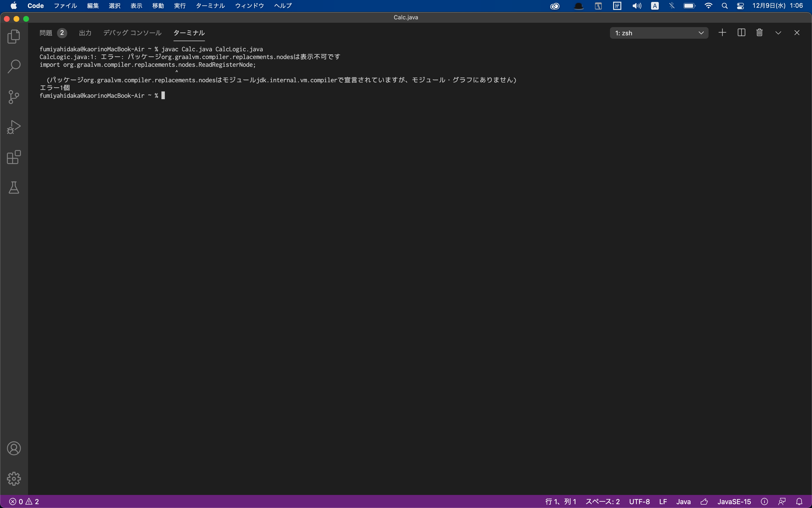Open the 移動 menu
The width and height of the screenshot is (812, 508).
click(158, 6)
